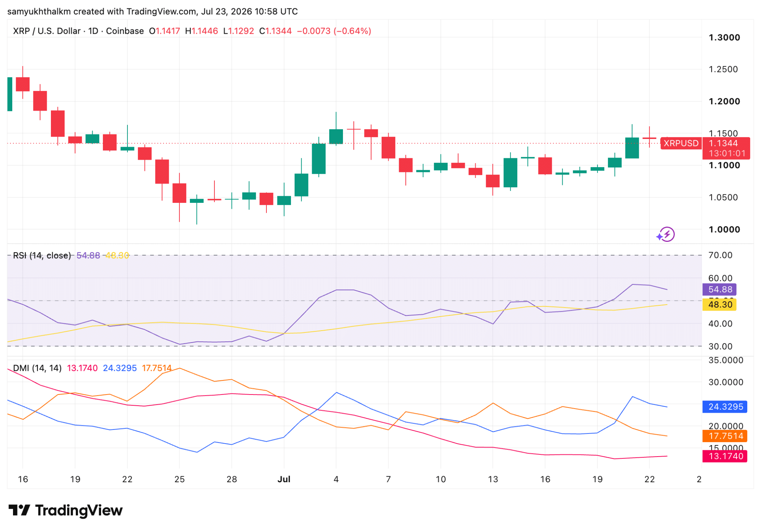Click the 1.0000 price axis label
Screen dimensions: 761x532
(724, 230)
